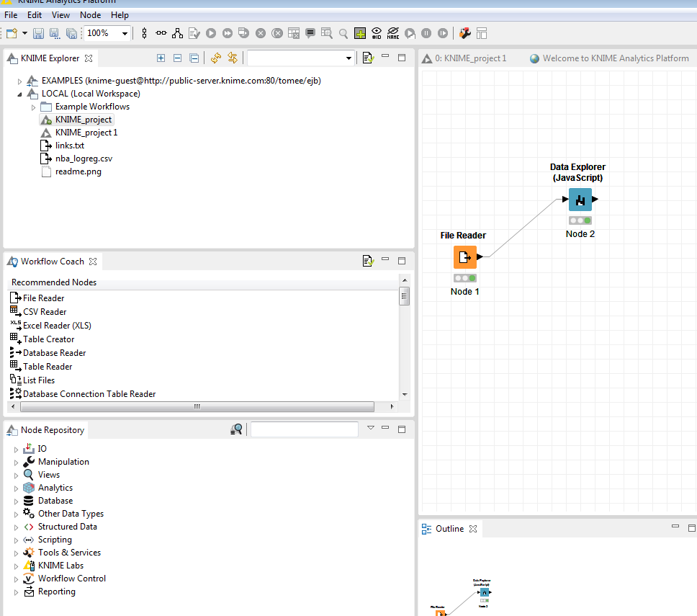This screenshot has width=697, height=616.
Task: Click horizontal alignment layout icon
Action: point(161,33)
